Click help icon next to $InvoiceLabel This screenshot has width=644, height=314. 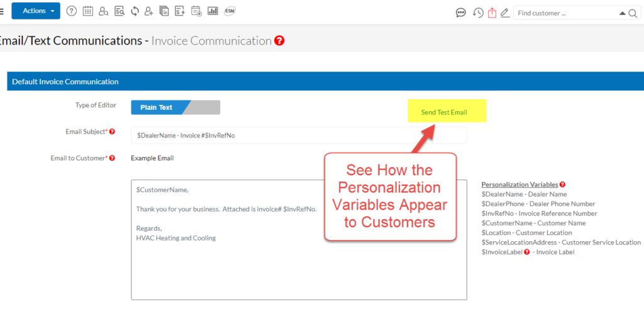point(527,252)
